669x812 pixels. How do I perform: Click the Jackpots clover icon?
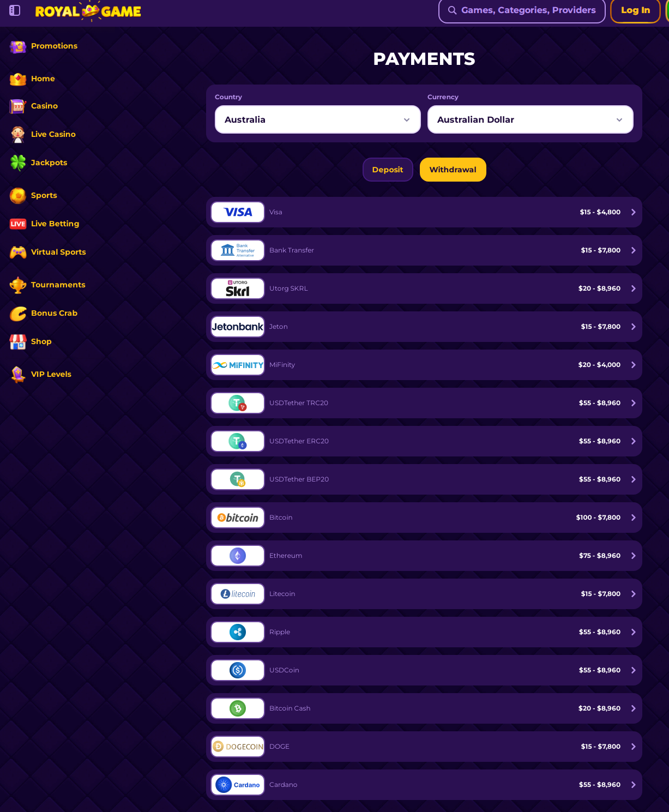click(x=17, y=163)
